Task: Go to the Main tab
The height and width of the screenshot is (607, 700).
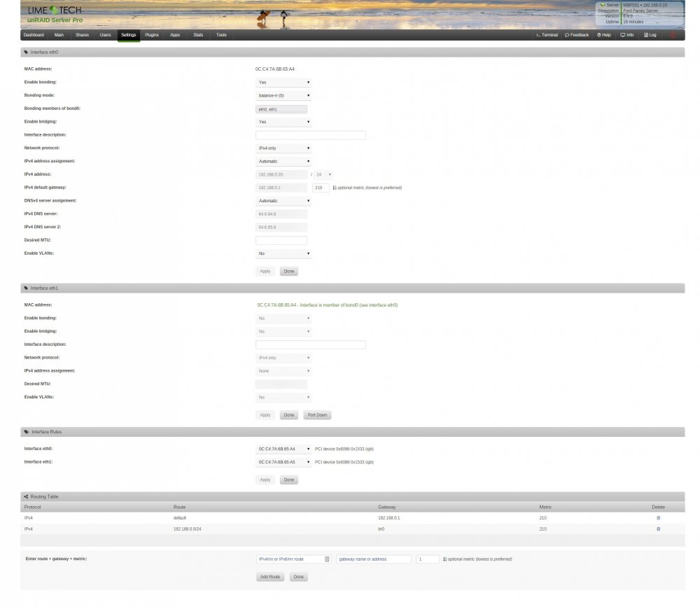Action: [x=59, y=35]
